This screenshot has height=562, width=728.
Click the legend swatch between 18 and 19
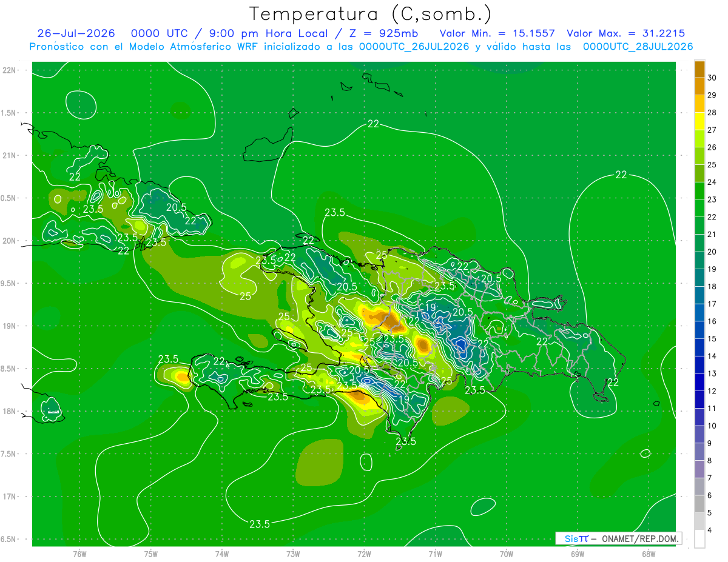tap(699, 278)
